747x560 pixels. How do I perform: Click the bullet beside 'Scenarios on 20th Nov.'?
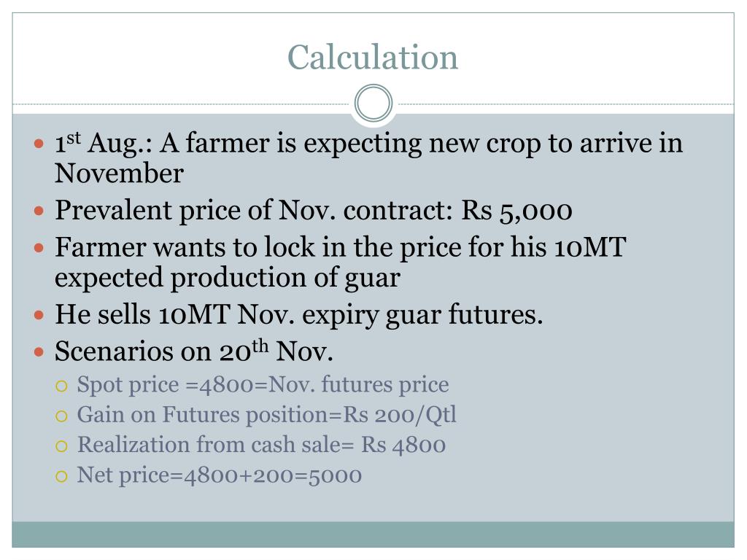[x=39, y=352]
